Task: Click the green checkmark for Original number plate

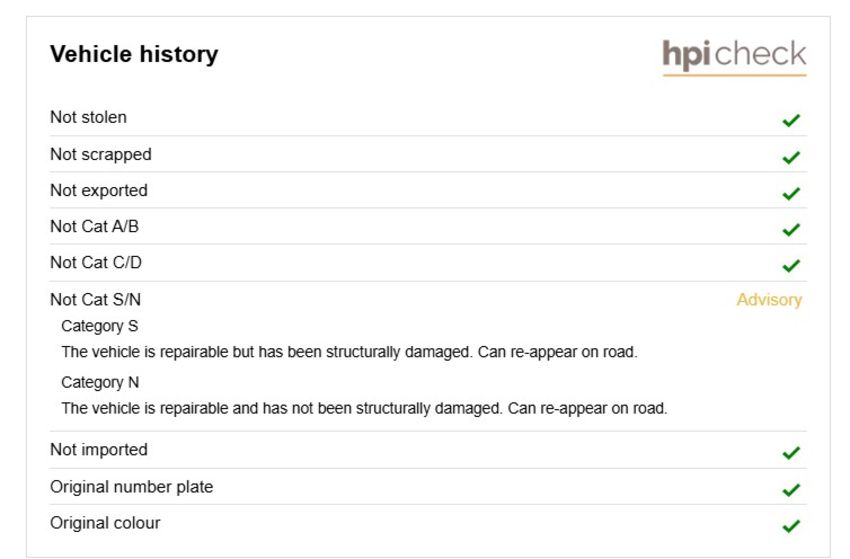Action: tap(791, 490)
